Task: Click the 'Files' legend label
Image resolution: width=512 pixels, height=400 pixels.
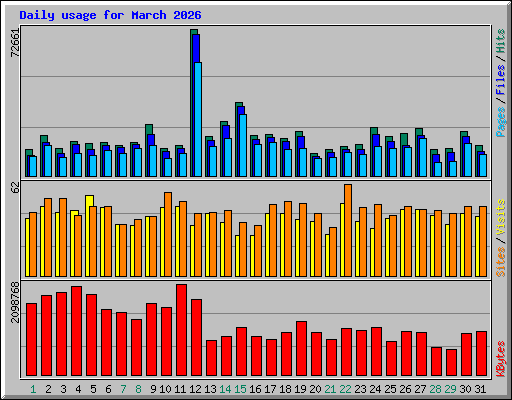Action: [500, 80]
